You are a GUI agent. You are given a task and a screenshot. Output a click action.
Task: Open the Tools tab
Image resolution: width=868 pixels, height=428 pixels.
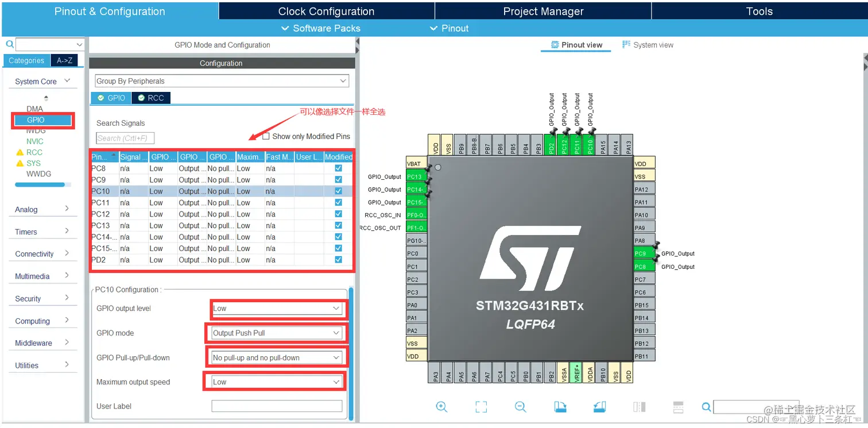pos(759,11)
